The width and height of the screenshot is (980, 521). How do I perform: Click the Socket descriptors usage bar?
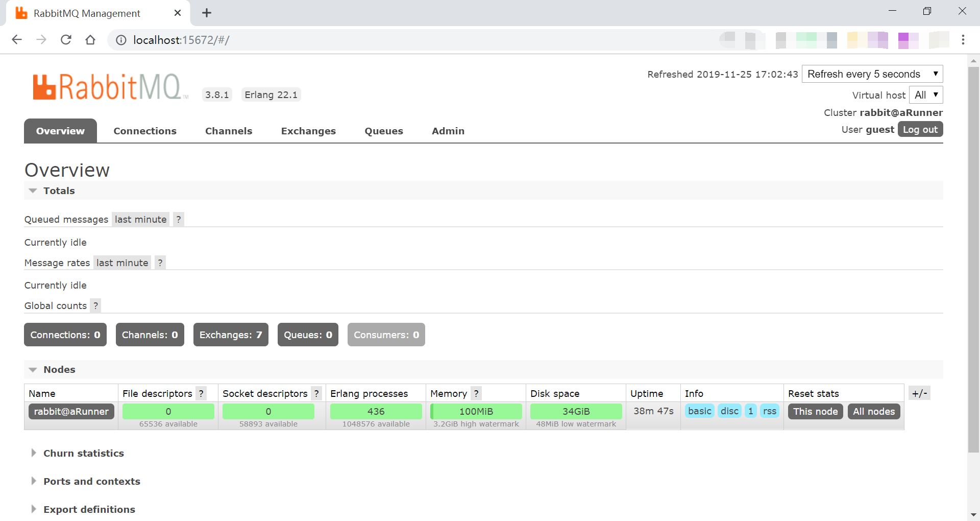268,412
